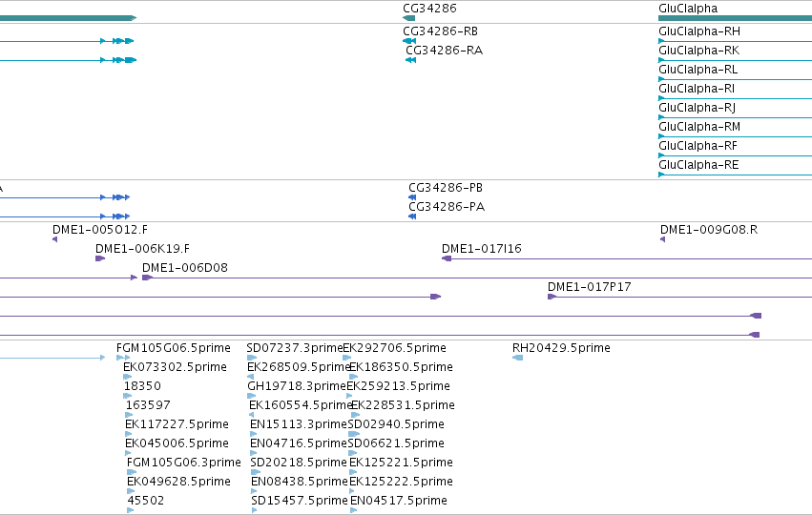Select the DME1-006D08 clone label

click(x=185, y=268)
